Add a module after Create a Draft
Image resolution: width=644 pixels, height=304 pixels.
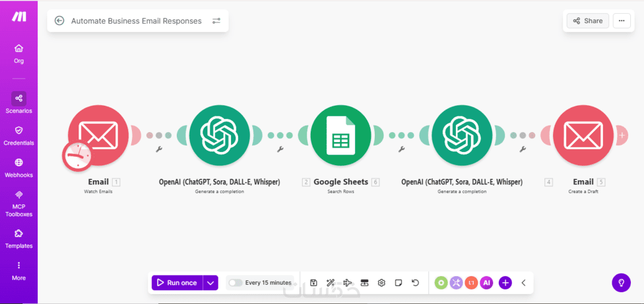point(623,135)
